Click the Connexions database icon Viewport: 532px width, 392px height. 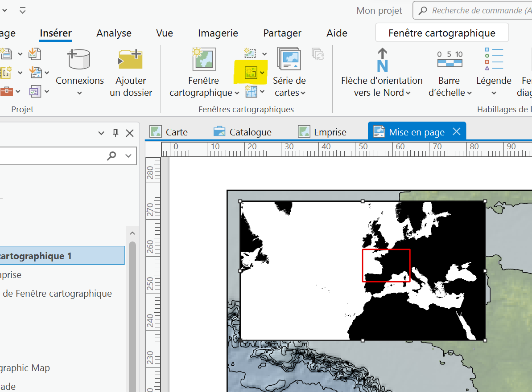79,59
